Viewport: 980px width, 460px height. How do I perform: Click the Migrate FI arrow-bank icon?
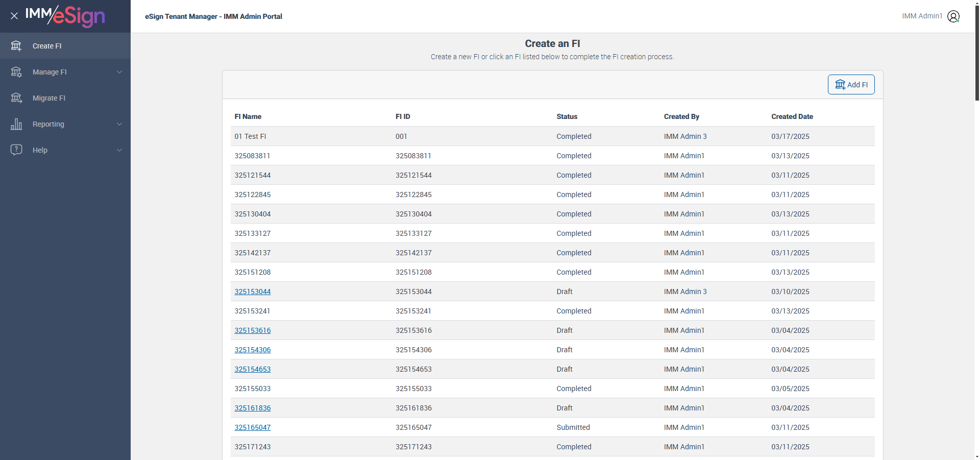point(16,98)
